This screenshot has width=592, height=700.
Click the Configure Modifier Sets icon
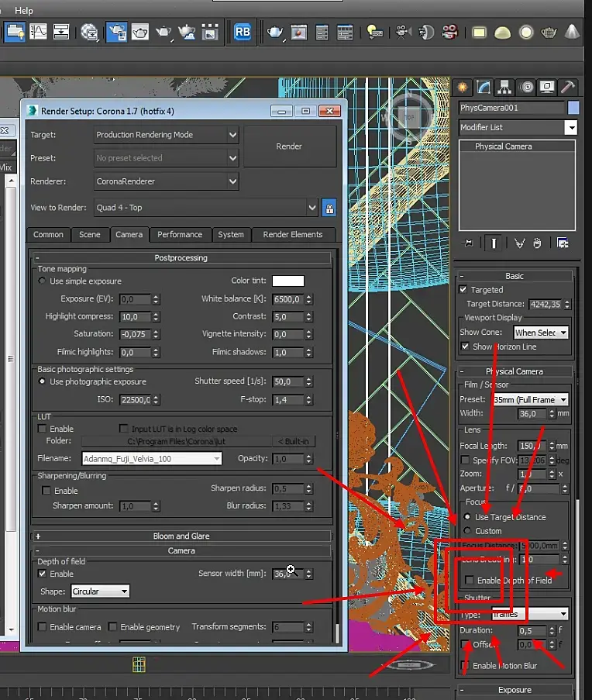point(563,243)
